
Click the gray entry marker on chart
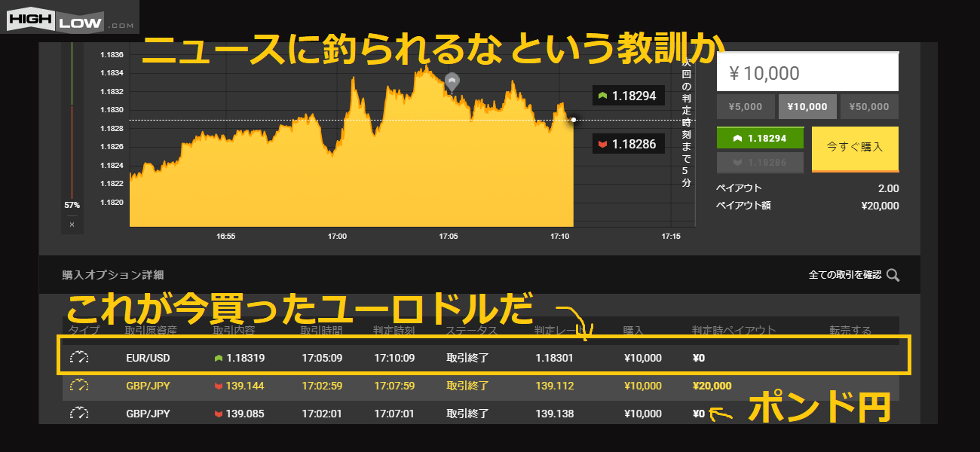452,81
